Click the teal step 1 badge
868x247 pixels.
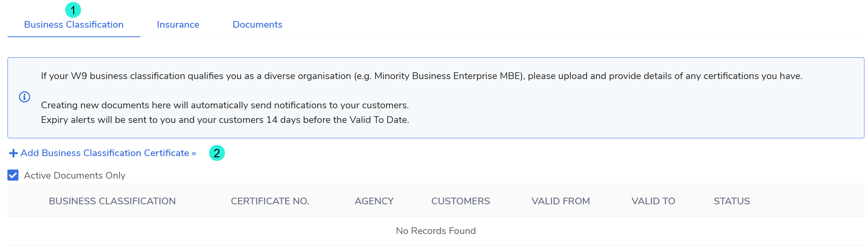tap(73, 10)
